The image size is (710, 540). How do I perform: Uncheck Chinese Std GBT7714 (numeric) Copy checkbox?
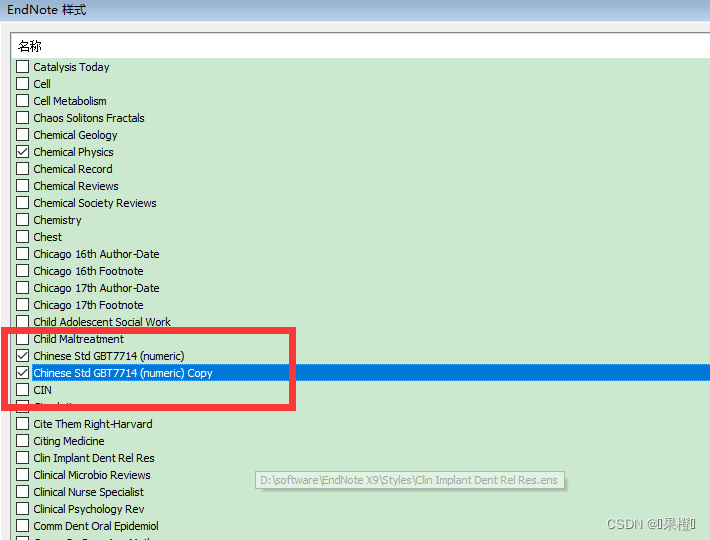coord(23,373)
